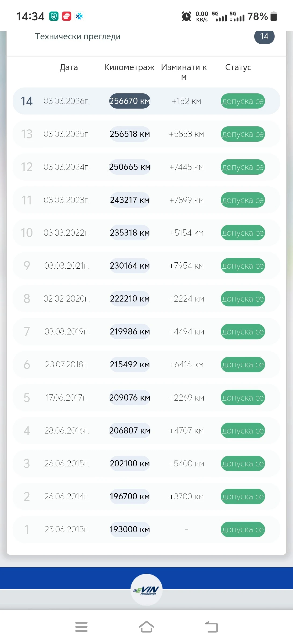This screenshot has width=293, height=644.
Task: Click the 243217 км mileage value
Action: click(130, 200)
